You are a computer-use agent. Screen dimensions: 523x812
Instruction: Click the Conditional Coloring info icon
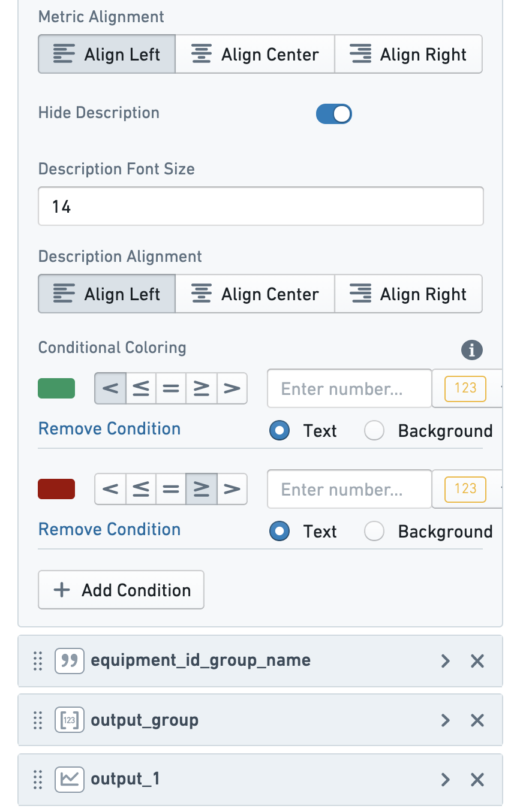pyautogui.click(x=472, y=350)
